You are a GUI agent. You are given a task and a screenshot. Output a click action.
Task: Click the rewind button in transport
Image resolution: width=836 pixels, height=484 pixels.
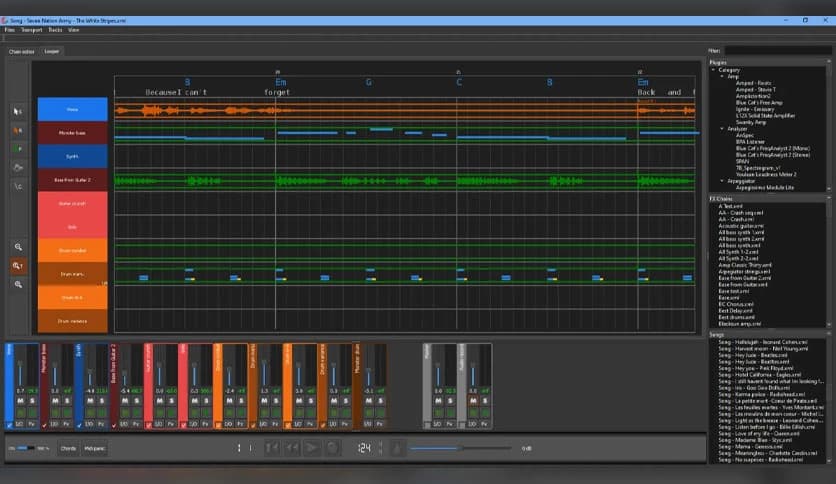291,448
